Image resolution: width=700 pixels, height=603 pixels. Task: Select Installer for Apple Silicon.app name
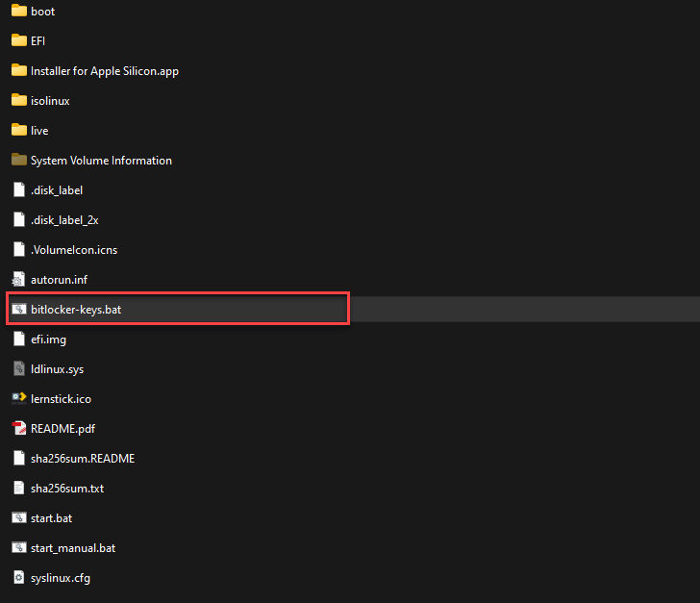click(x=104, y=71)
